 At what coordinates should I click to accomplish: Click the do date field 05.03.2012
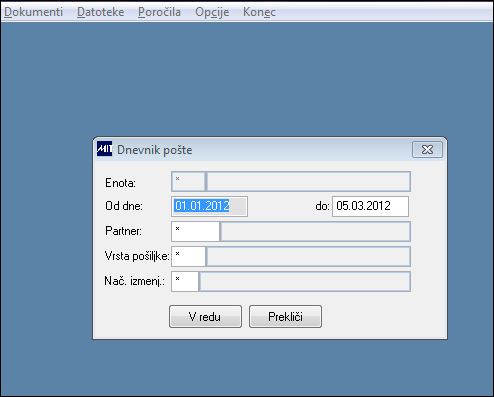[370, 206]
